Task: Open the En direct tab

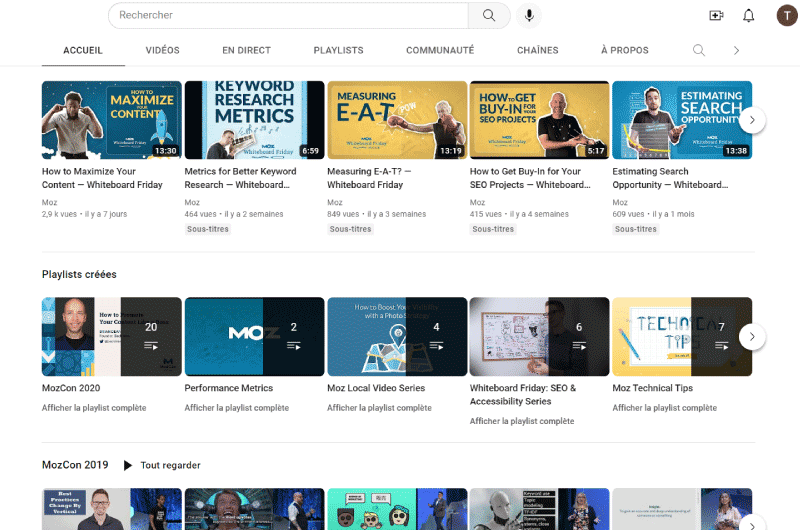Action: 246,50
